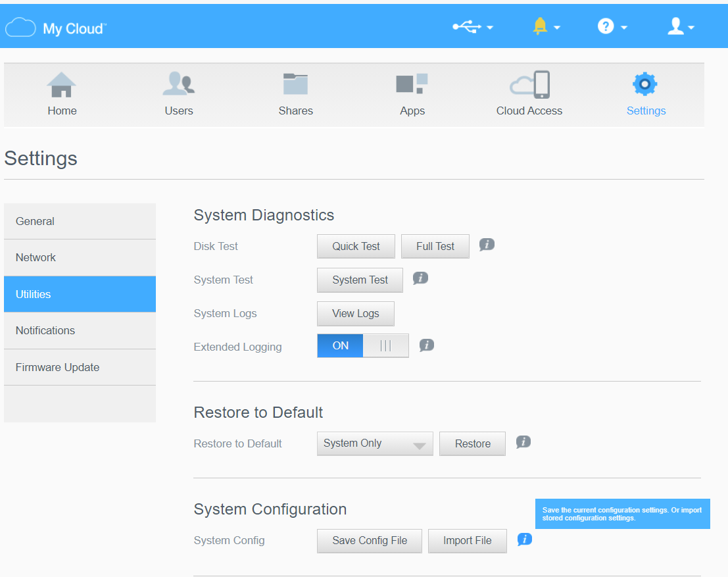Expand the user account dropdown arrow

[691, 28]
